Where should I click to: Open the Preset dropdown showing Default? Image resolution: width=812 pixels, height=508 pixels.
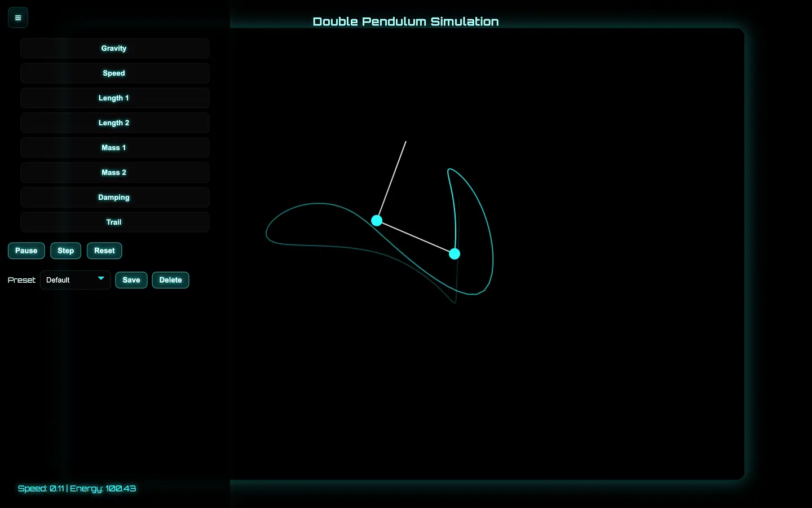point(75,279)
